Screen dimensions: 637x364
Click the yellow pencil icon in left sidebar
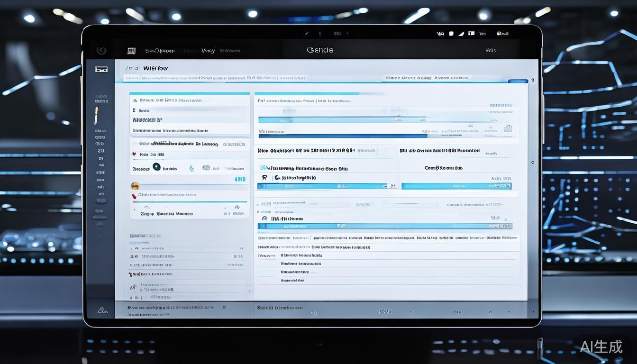(x=96, y=115)
